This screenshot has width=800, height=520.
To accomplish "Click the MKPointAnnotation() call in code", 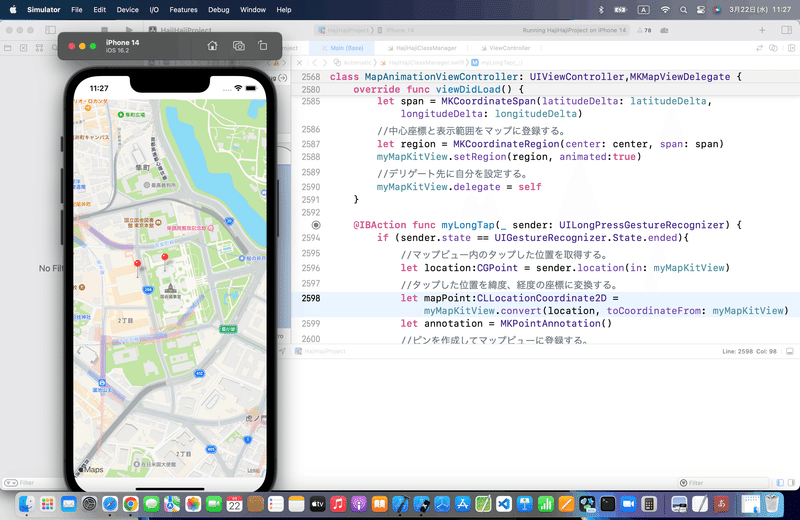I will [x=556, y=324].
